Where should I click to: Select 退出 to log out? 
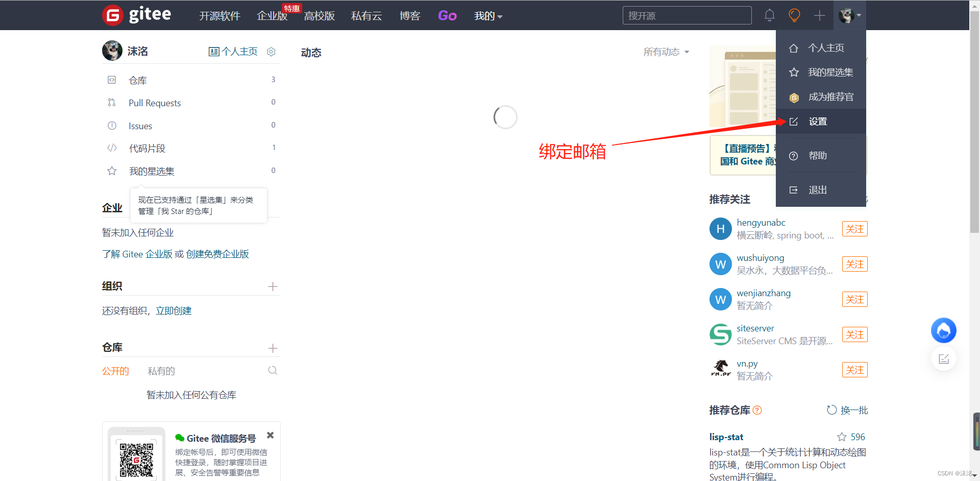821,190
